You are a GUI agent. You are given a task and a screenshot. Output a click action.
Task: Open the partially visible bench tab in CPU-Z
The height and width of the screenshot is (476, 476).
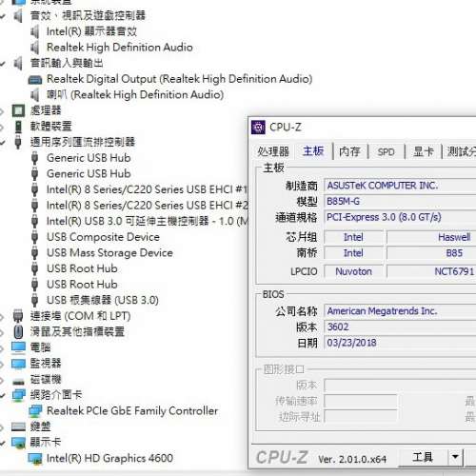pos(460,151)
